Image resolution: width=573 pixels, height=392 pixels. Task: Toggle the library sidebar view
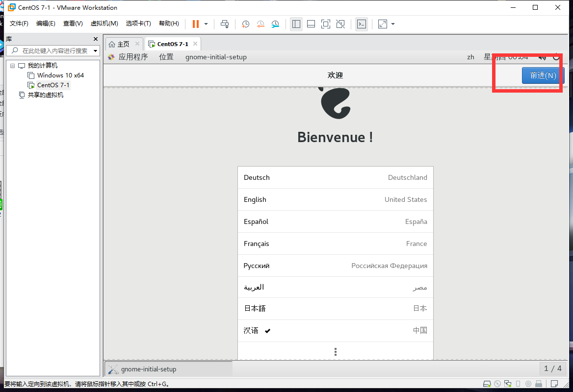point(296,24)
